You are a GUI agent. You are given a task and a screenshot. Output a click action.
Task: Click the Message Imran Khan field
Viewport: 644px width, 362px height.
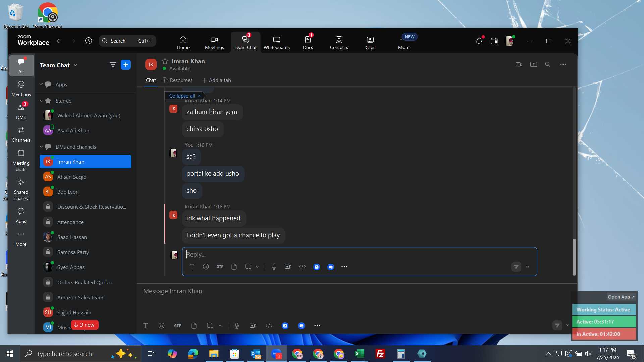coord(356,291)
